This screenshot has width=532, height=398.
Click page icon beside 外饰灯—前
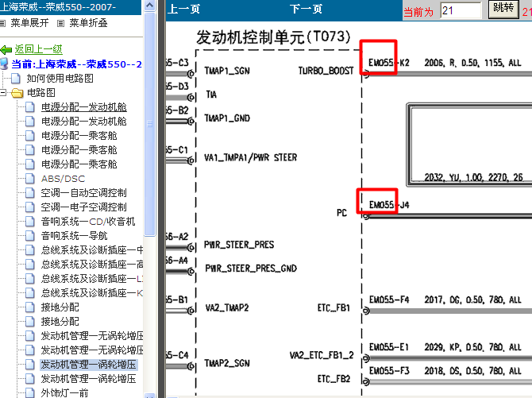tap(30, 393)
